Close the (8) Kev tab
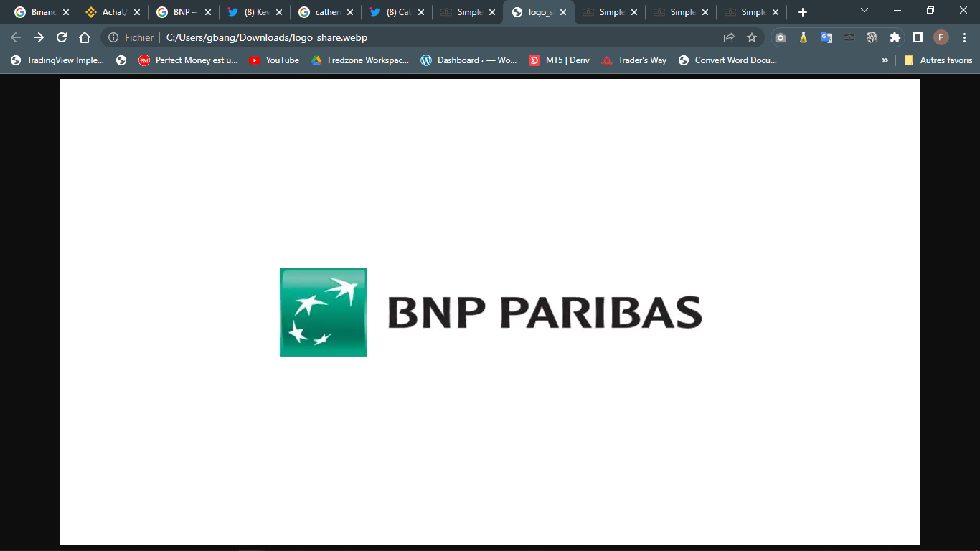Screen dimensions: 980x551 (279, 12)
